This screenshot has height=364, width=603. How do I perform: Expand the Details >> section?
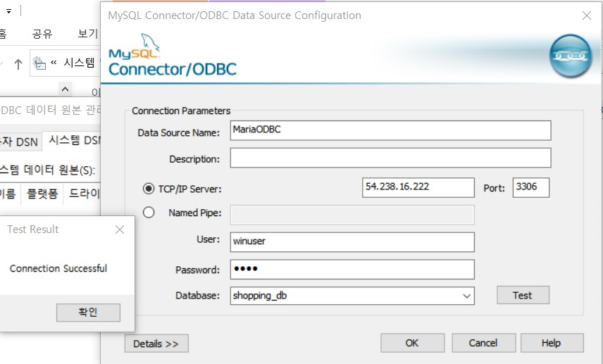tap(156, 344)
